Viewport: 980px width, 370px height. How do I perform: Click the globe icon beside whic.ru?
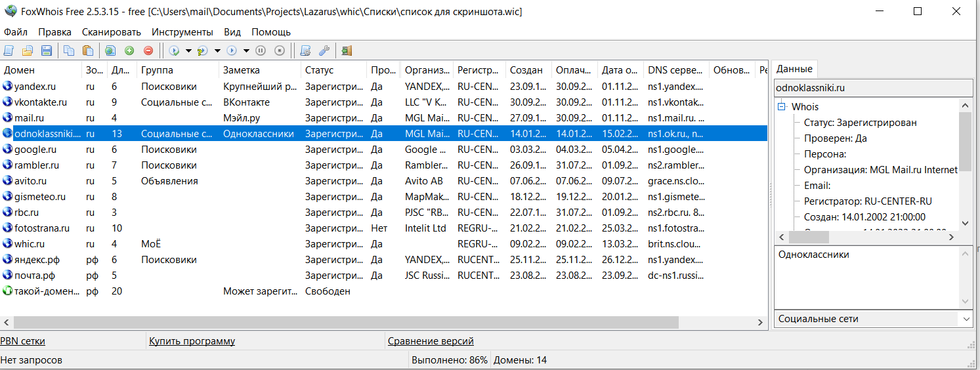pos(7,244)
